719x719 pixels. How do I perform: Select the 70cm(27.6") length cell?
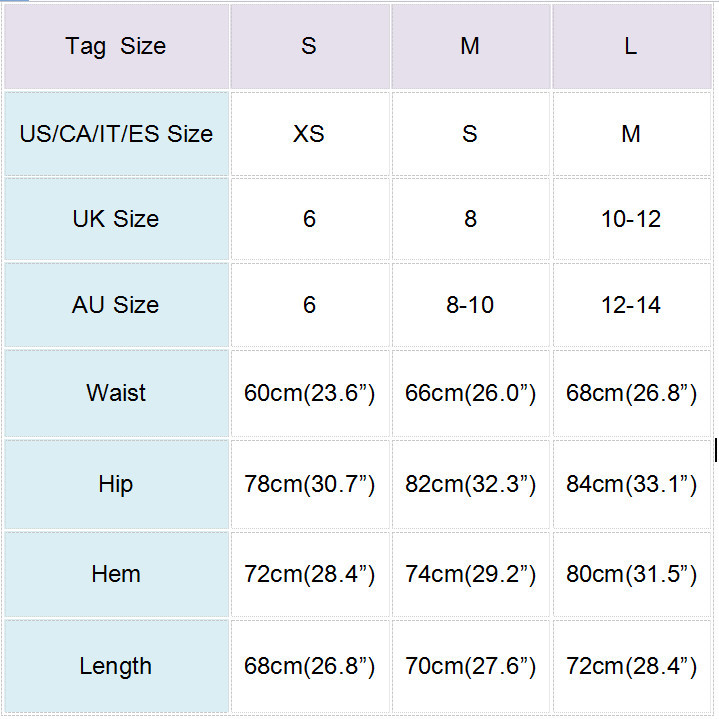tap(470, 666)
